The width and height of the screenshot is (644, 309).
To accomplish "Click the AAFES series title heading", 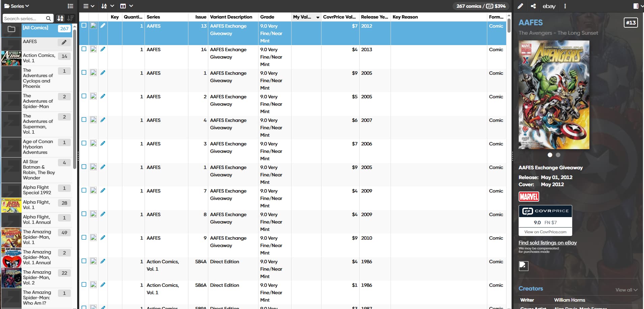I will 530,23.
